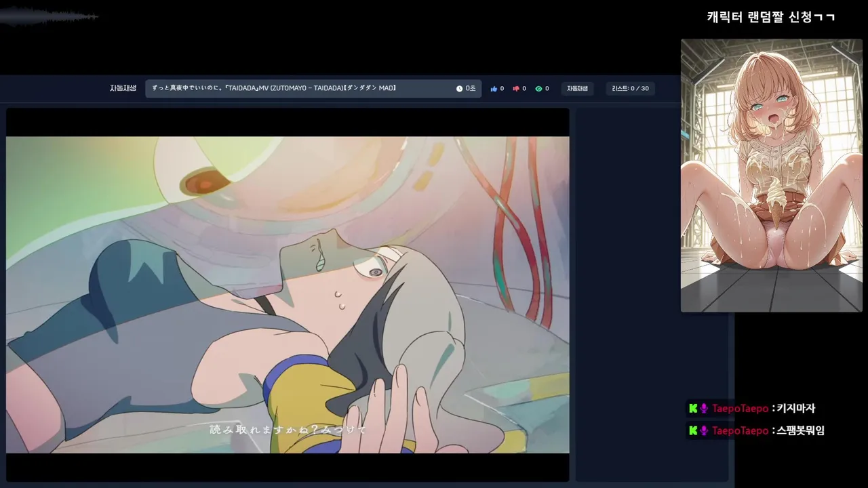The width and height of the screenshot is (868, 488).
Task: Click the chat message 스팸봇뭐임
Action: click(801, 430)
